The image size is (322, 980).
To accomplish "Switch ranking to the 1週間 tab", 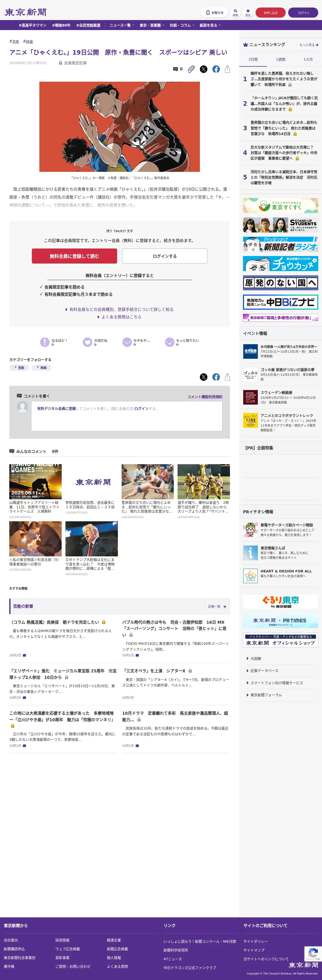I will [280, 60].
